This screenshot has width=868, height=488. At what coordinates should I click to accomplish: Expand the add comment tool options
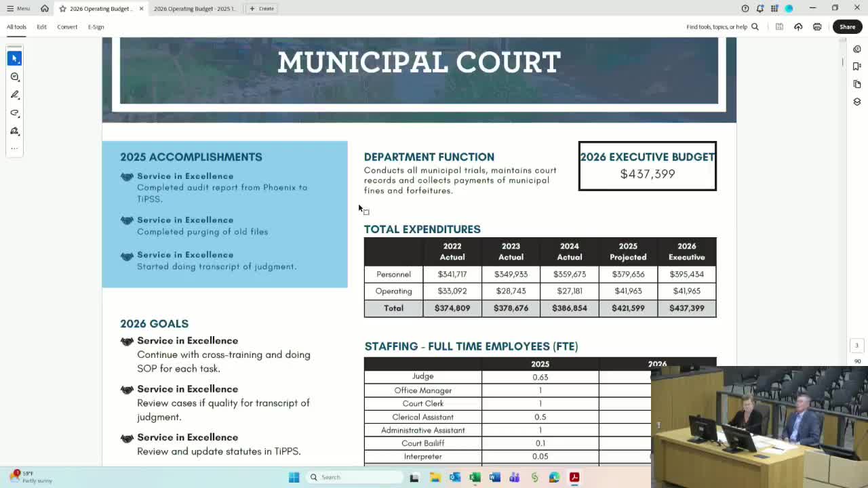pyautogui.click(x=14, y=77)
